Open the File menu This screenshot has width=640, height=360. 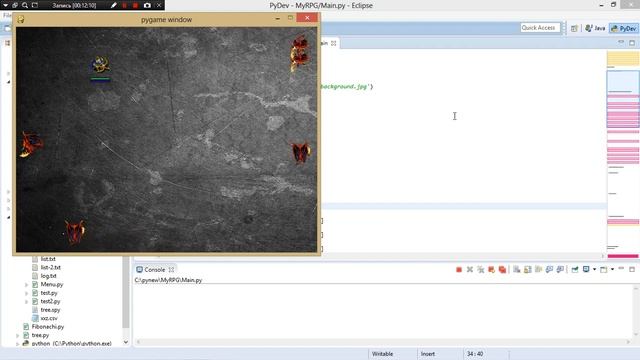(x=7, y=16)
